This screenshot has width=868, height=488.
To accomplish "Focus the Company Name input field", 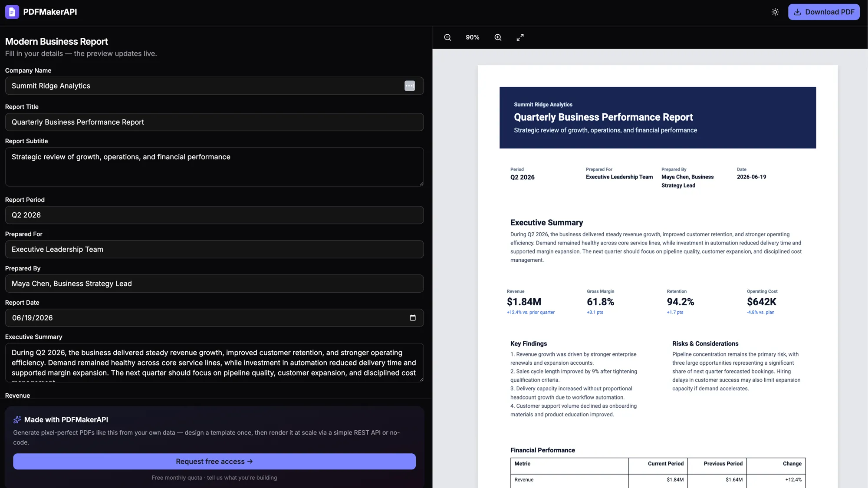I will pos(214,86).
